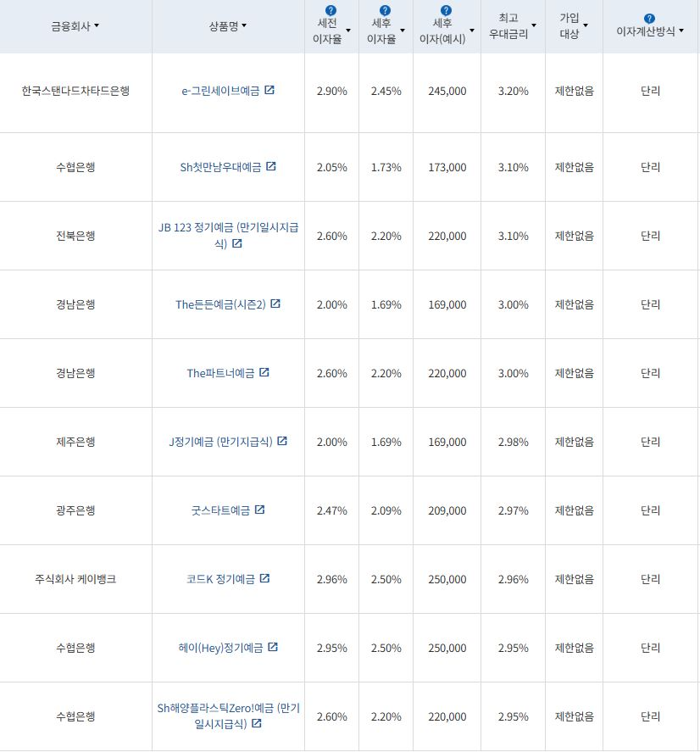The image size is (700, 752).
Task: Open the sort arrow on 상품명 column
Action: tap(245, 26)
